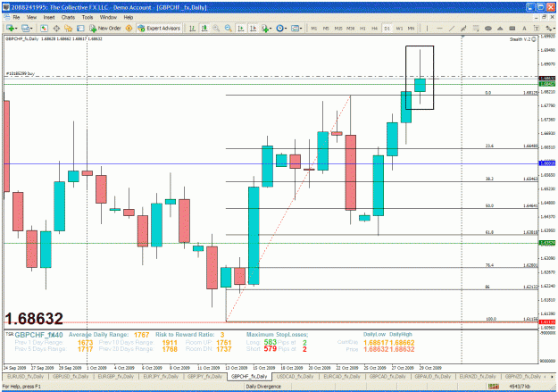Switch to EURUSD_fx,Daily chart tab
Image resolution: width=558 pixels, height=392 pixels.
click(25, 376)
